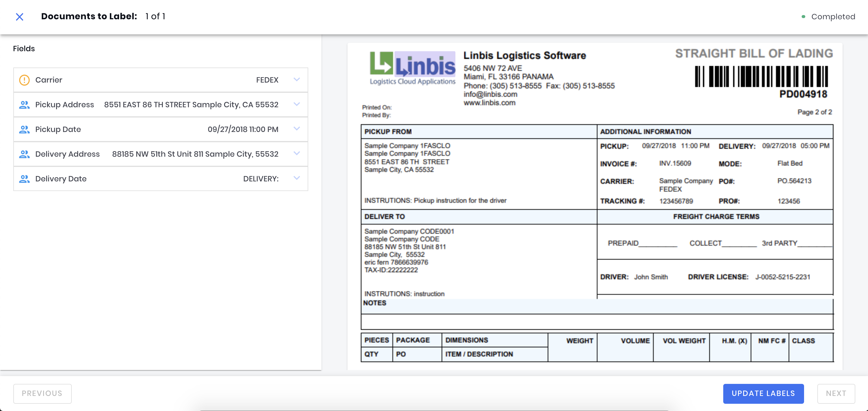Click the X close icon at top left
This screenshot has height=411, width=868.
tap(20, 17)
